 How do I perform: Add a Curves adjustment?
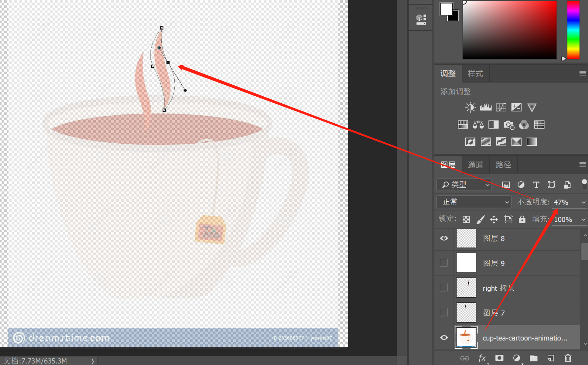click(501, 107)
